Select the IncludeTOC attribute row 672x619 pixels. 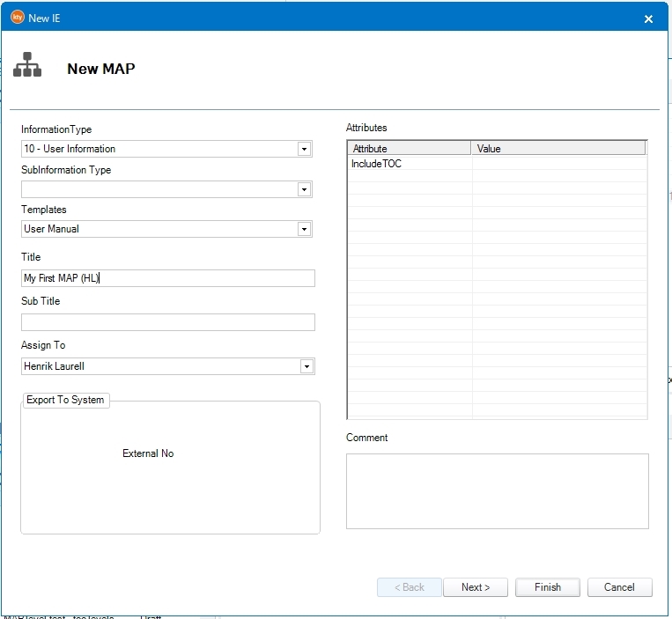pos(410,164)
